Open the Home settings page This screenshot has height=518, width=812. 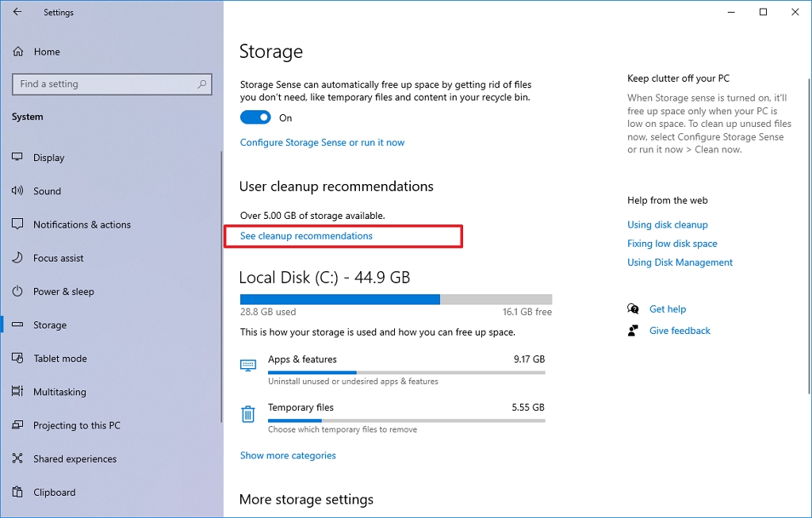[47, 52]
